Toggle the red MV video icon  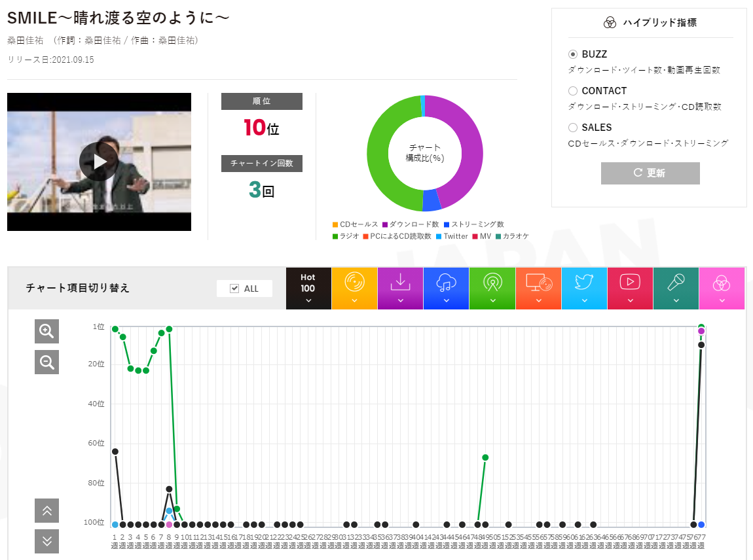pos(630,282)
